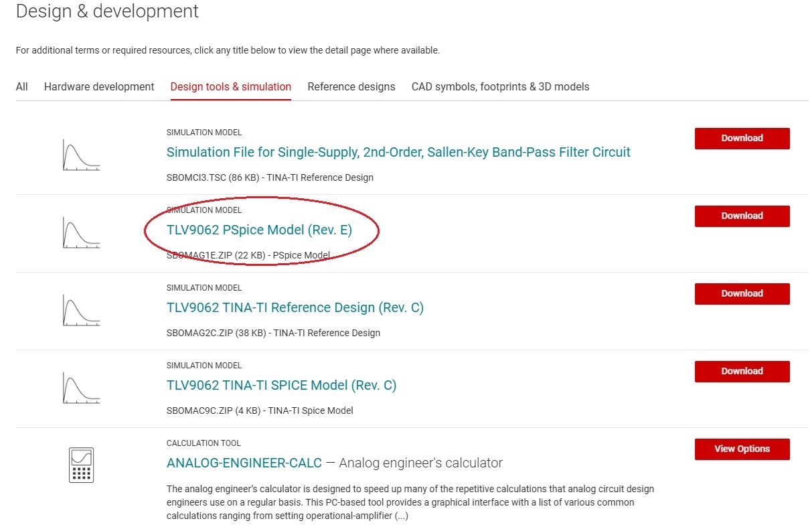Screen dimensions: 812x525
Task: Click SIMULATION MODEL label above TINA-TI SPICE Model
Action: (204, 366)
